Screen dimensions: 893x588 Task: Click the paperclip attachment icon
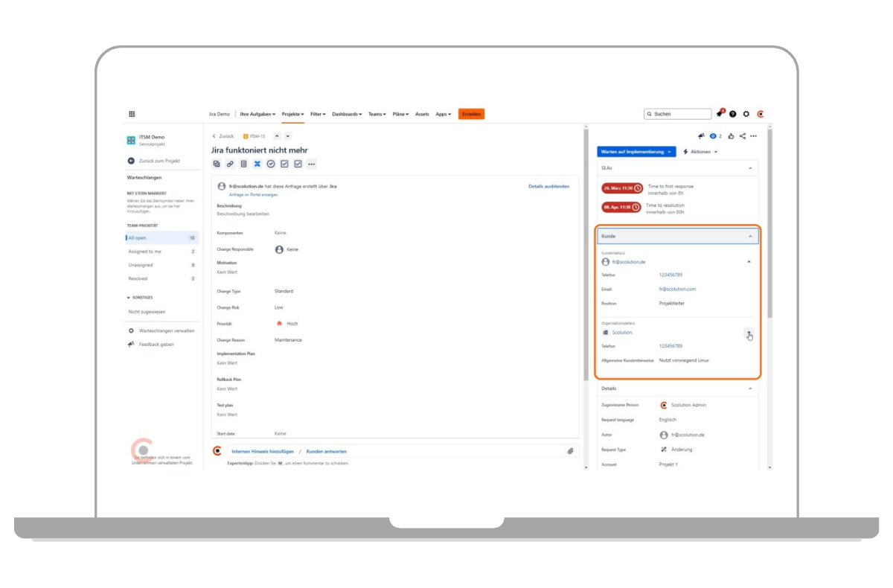(x=570, y=451)
